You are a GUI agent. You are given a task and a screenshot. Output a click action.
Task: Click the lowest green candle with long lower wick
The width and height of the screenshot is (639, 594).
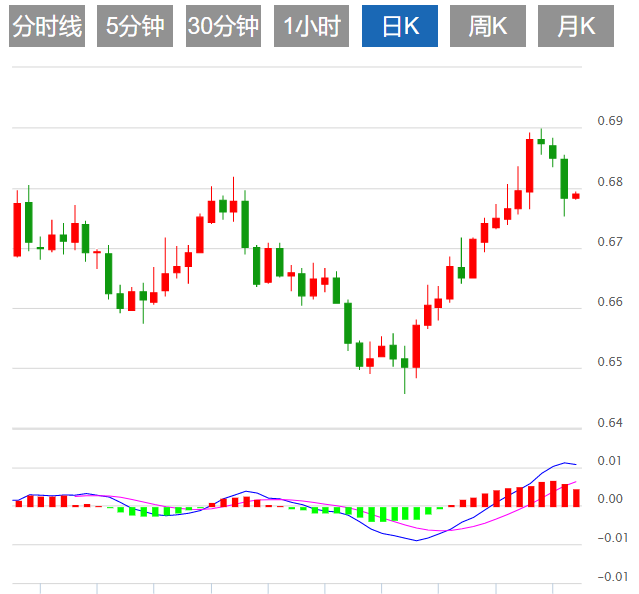(x=405, y=363)
